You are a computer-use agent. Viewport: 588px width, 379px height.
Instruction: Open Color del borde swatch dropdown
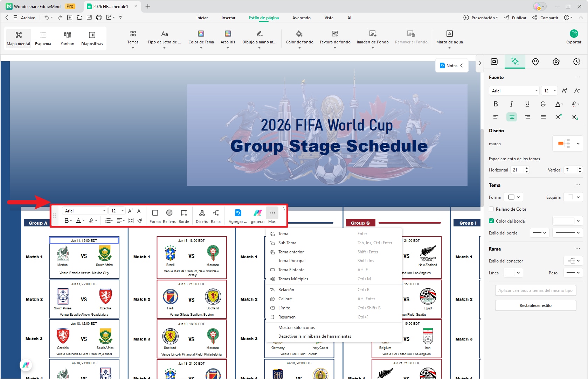(x=567, y=221)
